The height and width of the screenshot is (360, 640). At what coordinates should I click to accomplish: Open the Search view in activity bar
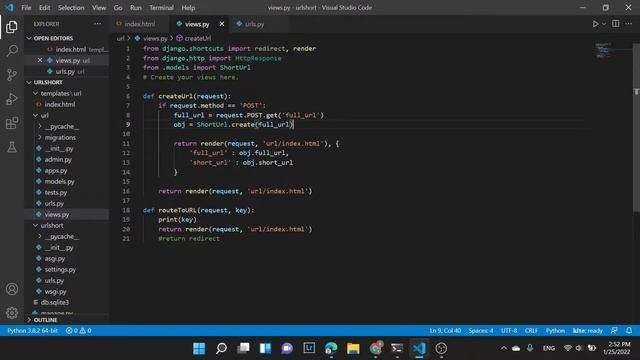point(12,51)
